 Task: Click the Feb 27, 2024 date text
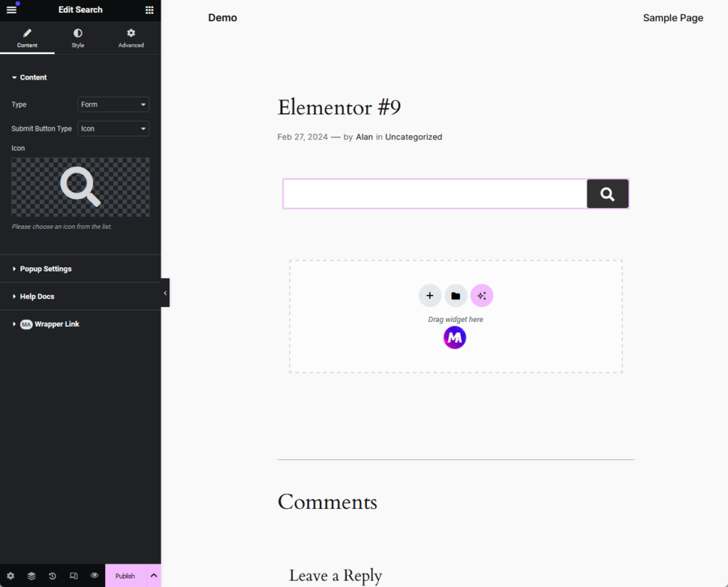tap(302, 137)
